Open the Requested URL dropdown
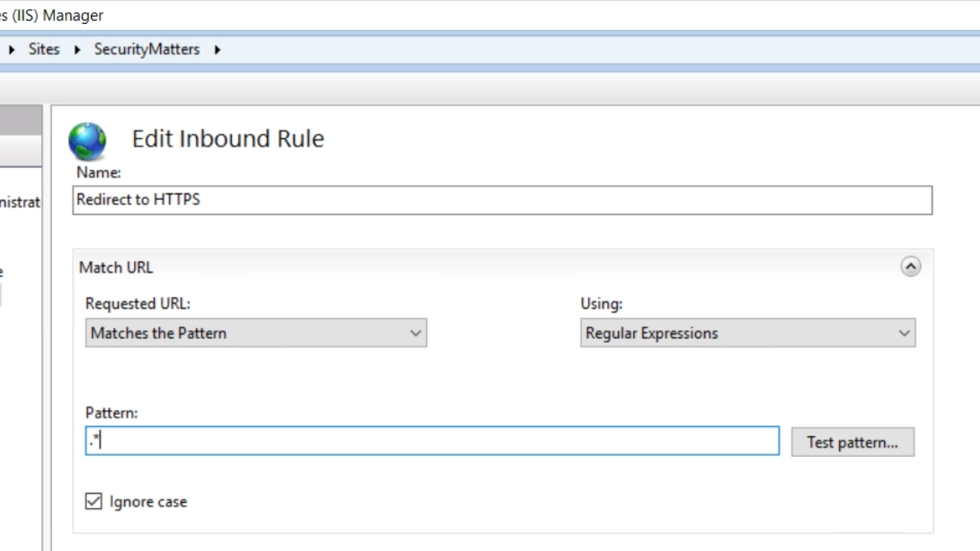Image resolution: width=980 pixels, height=551 pixels. [256, 333]
